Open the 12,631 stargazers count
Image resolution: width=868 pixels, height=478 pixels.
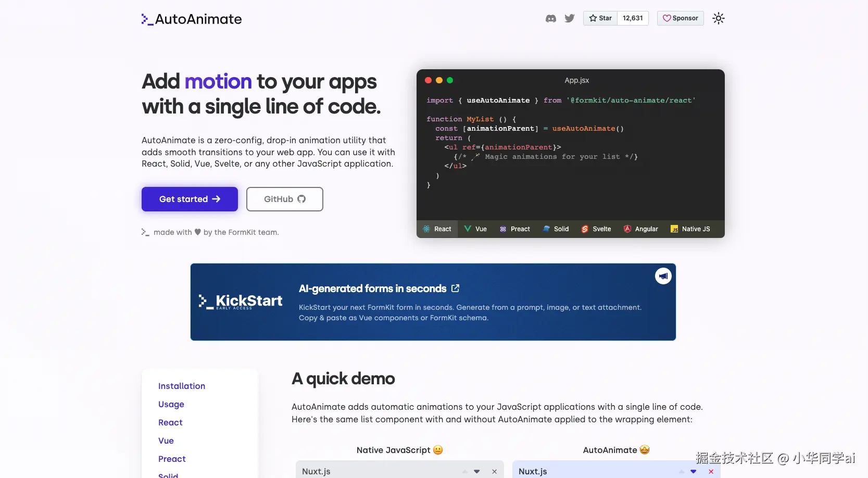pos(633,18)
